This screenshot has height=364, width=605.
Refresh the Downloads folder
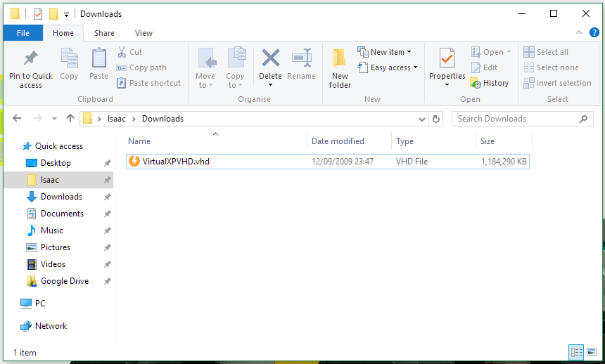click(x=436, y=119)
